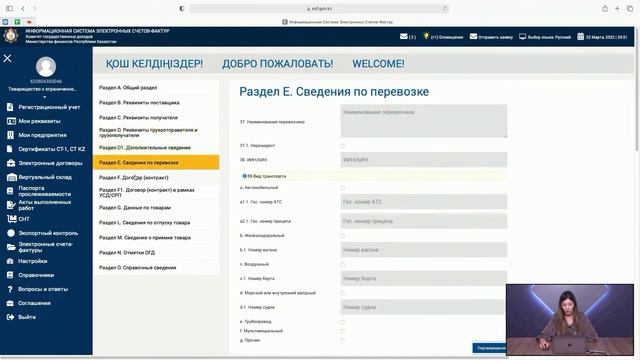640x360 pixels.
Task: Open Раздел B. Реквизиты поставщика
Action: pos(156,102)
